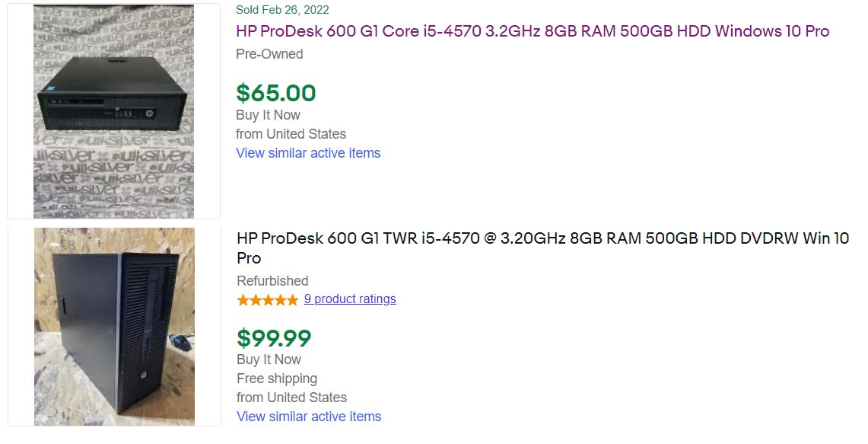
Task: Click the $99.99 price
Action: pyautogui.click(x=274, y=338)
